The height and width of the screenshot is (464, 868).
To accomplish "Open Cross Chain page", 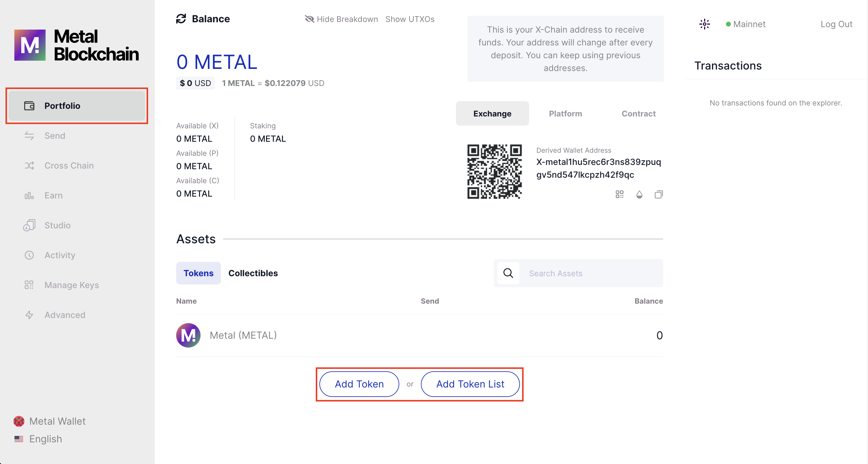I will coord(69,166).
